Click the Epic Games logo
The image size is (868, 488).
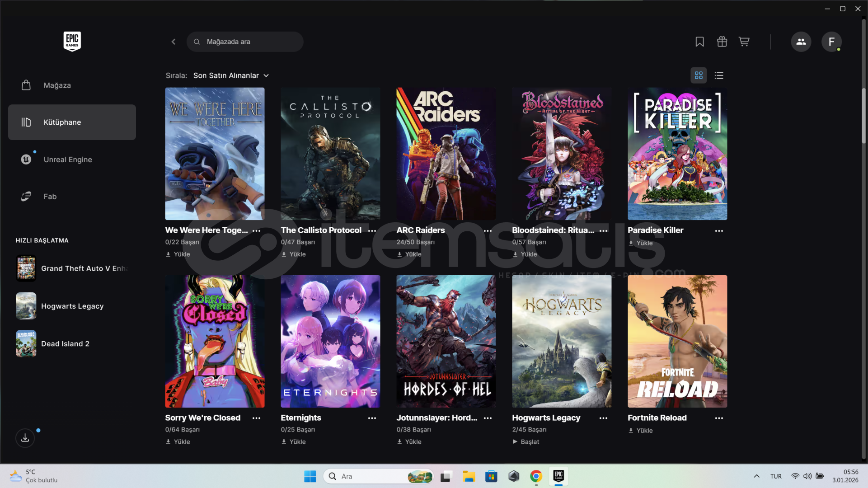pos(72,41)
